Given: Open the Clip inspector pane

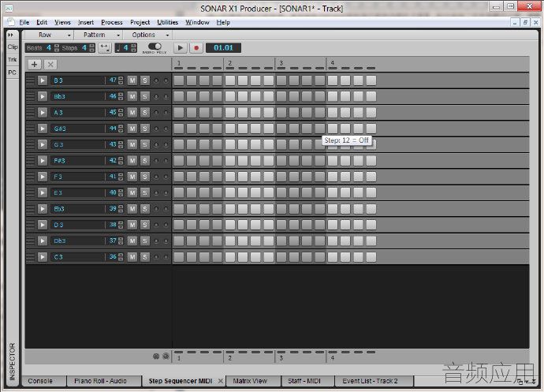Looking at the screenshot, I should click(x=13, y=47).
